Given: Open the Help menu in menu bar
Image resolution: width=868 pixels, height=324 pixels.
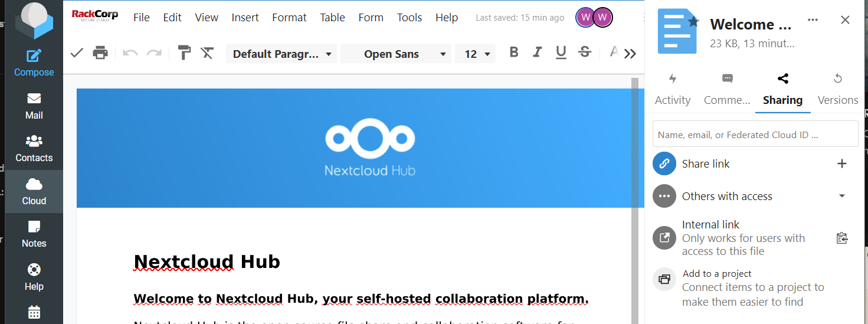Looking at the screenshot, I should pos(447,18).
